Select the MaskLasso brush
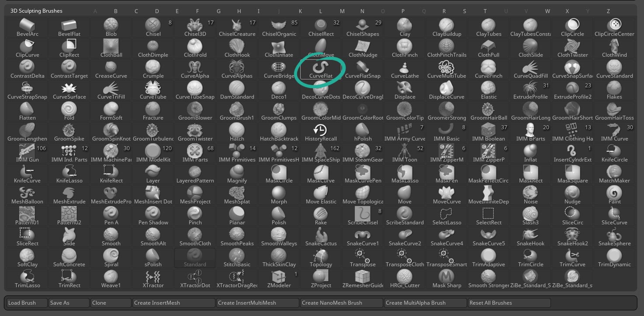Image resolution: width=644 pixels, height=316 pixels. tap(405, 174)
